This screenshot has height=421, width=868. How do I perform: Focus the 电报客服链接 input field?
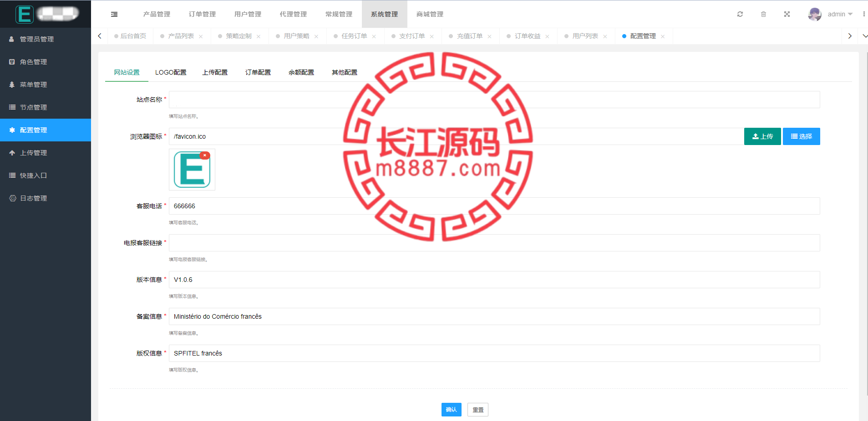[x=494, y=243]
